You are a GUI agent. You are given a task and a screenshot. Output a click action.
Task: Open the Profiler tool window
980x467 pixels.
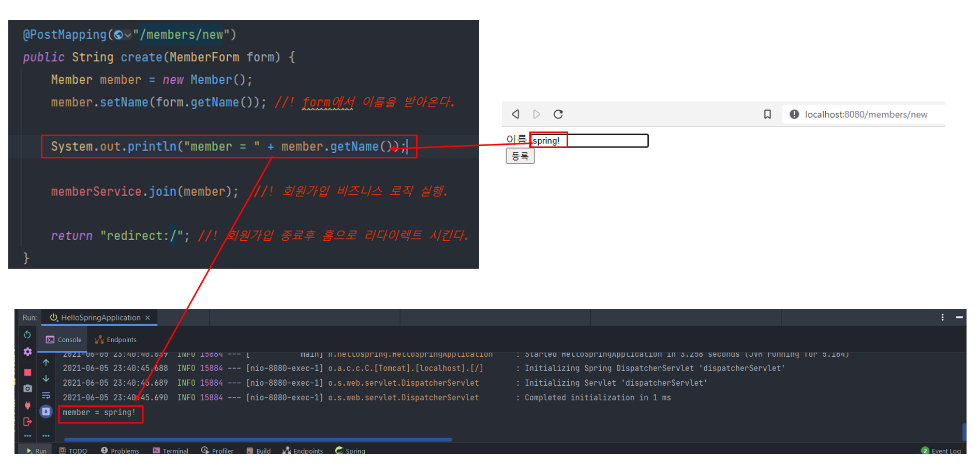click(217, 451)
